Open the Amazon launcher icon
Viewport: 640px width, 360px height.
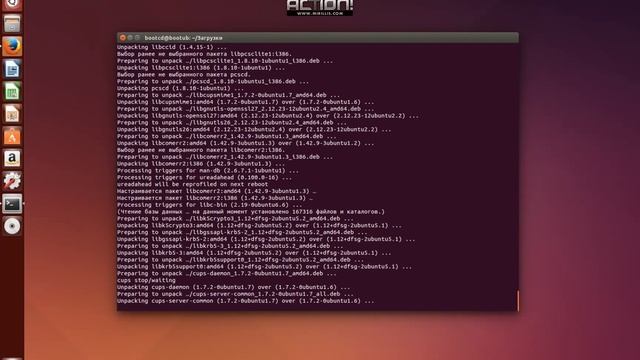pyautogui.click(x=12, y=158)
